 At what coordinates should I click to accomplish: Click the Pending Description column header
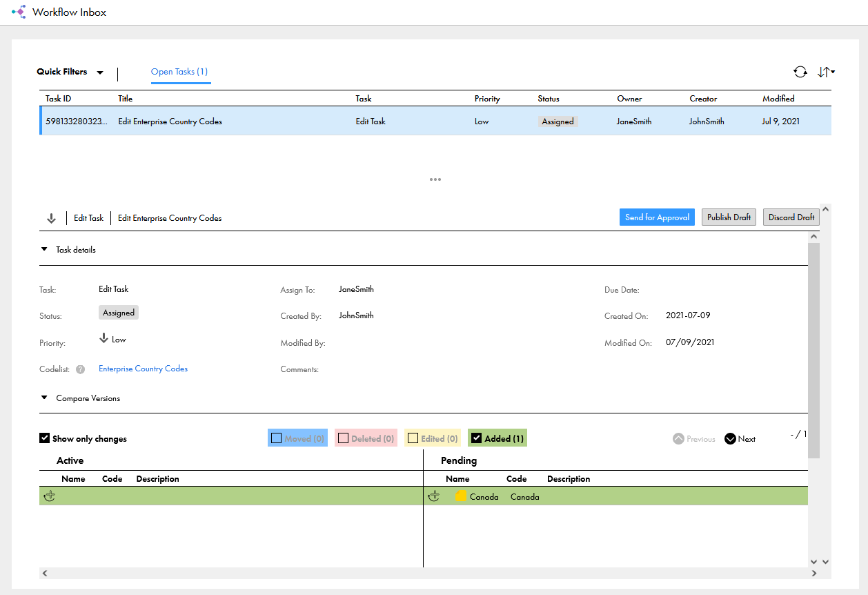[x=569, y=478]
